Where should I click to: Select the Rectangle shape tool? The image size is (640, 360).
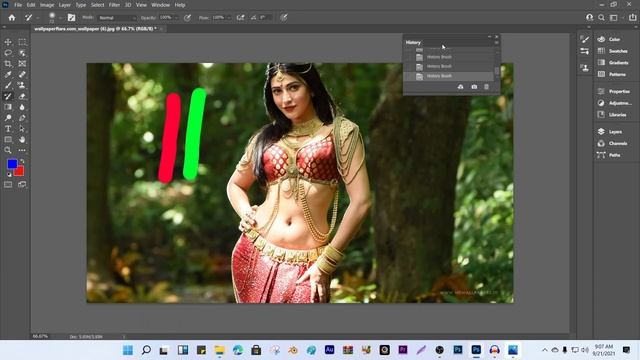[8, 140]
